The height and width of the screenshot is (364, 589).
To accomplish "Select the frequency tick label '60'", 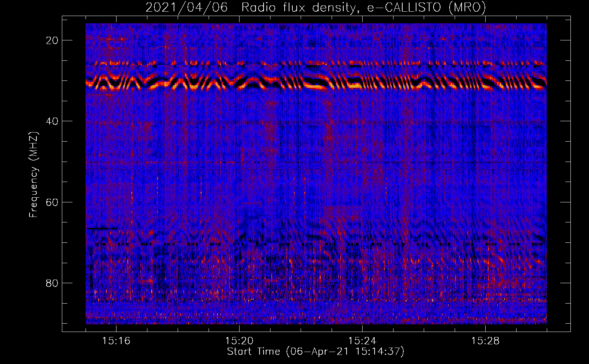I will coord(52,202).
